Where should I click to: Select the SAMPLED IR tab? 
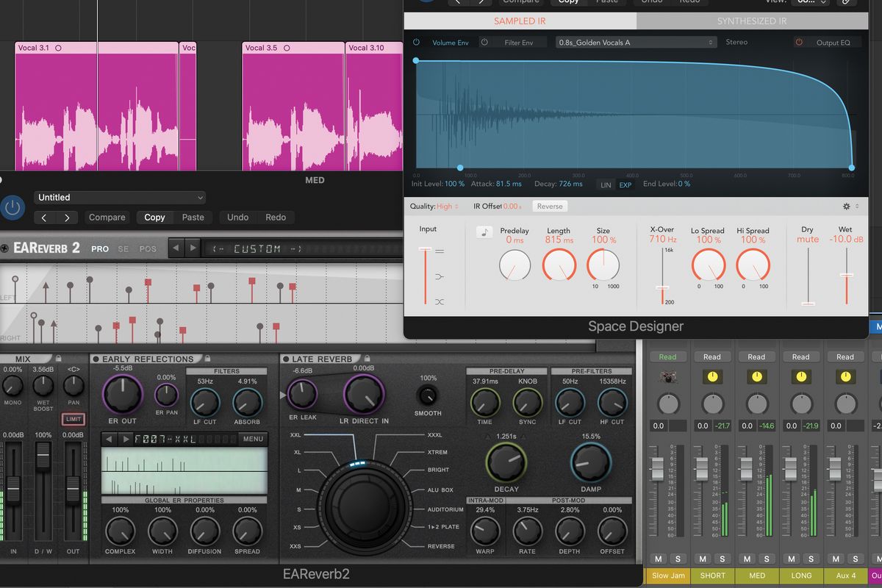[x=520, y=21]
